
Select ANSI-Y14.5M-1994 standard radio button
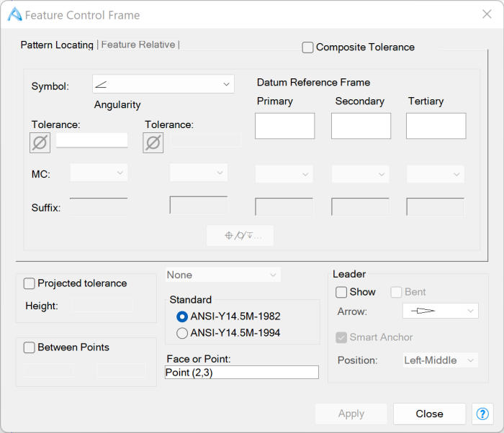point(182,333)
